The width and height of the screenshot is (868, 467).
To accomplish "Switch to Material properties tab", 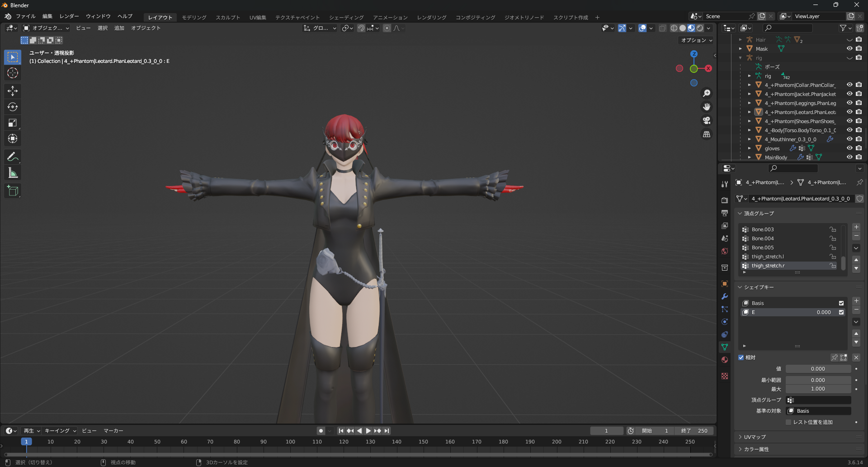I will tap(725, 360).
